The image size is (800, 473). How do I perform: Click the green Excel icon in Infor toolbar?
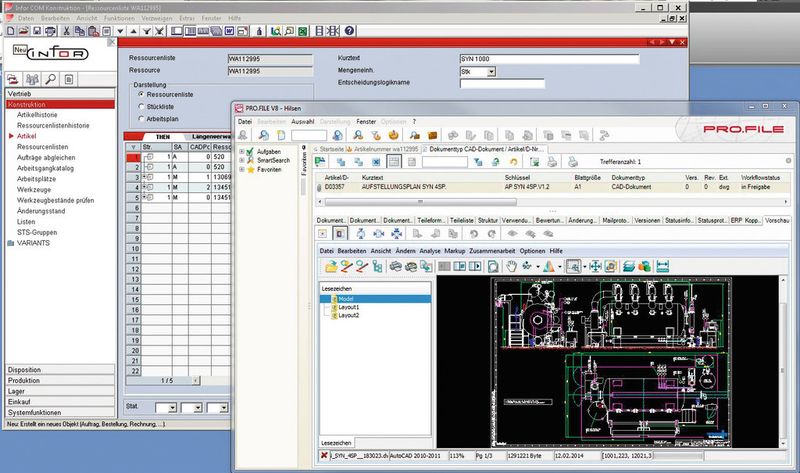click(x=303, y=31)
